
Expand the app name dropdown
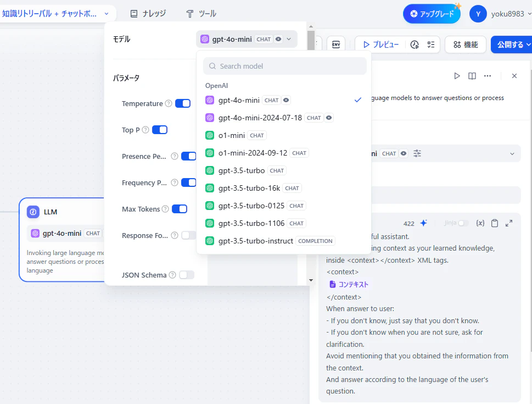pos(107,14)
